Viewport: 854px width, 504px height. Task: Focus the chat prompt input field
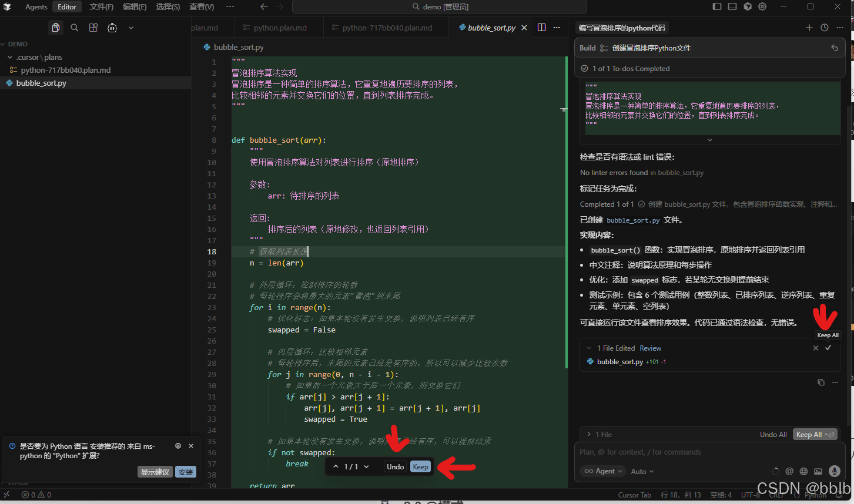tap(710, 452)
